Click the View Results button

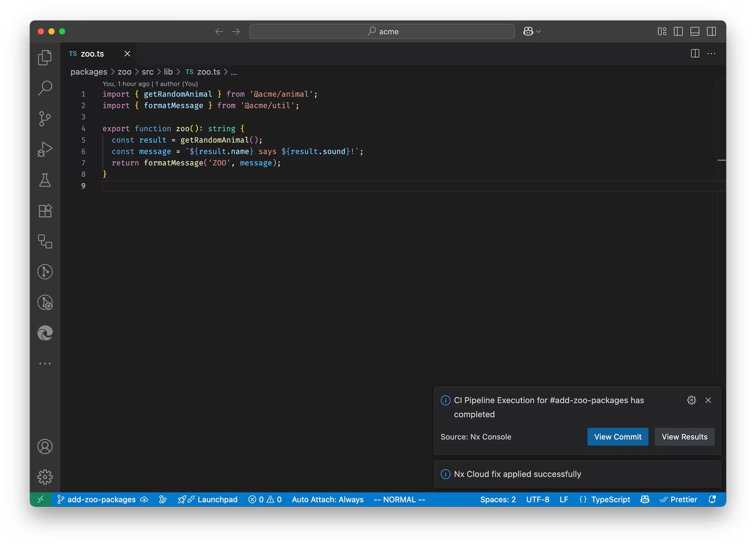point(684,437)
